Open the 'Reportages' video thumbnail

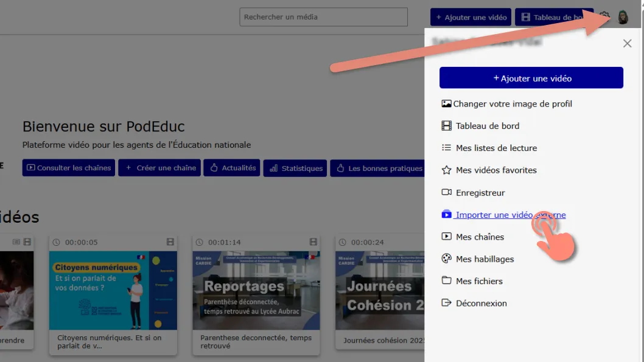(x=256, y=291)
